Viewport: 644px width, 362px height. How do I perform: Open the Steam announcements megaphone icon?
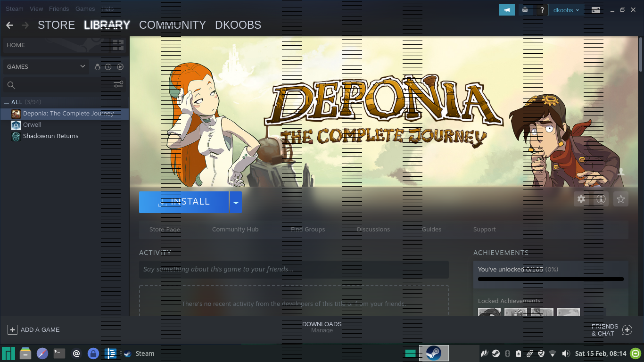click(x=507, y=10)
